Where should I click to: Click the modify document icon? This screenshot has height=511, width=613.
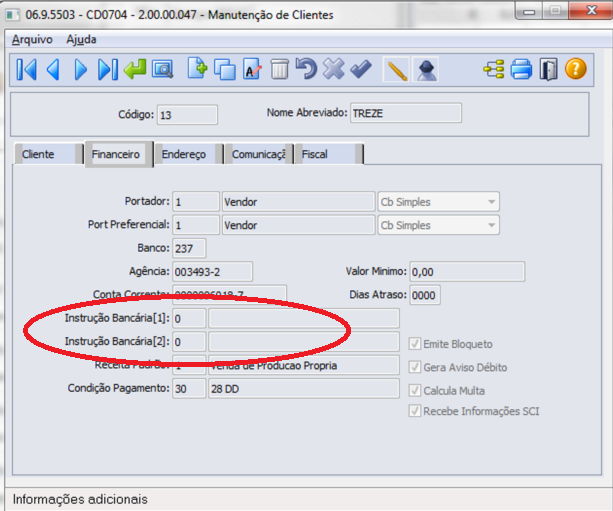click(252, 70)
